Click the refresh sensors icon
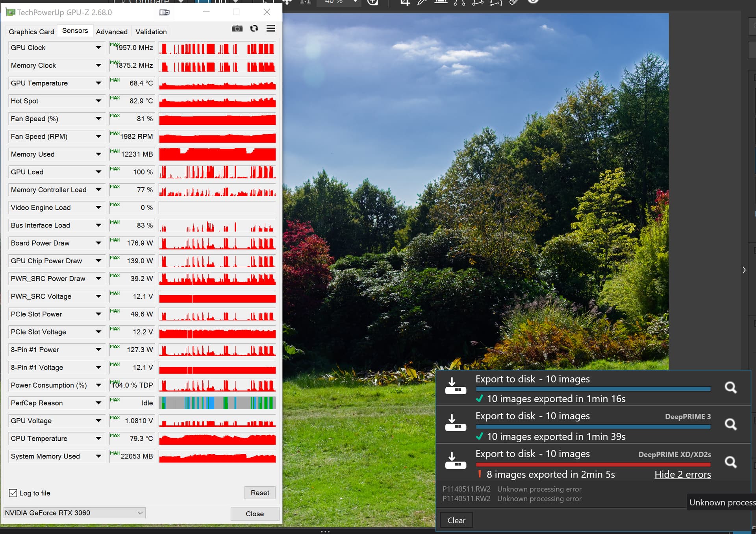The width and height of the screenshot is (756, 534). tap(254, 28)
